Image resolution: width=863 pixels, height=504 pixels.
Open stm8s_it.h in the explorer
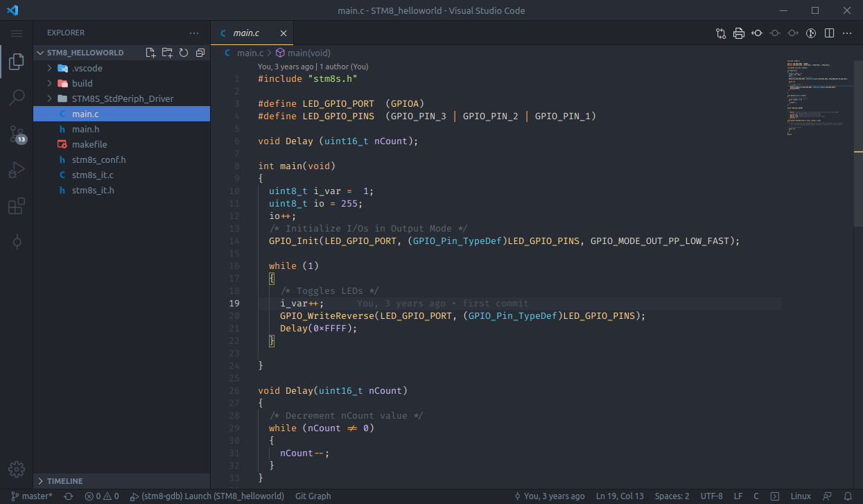(x=121, y=190)
